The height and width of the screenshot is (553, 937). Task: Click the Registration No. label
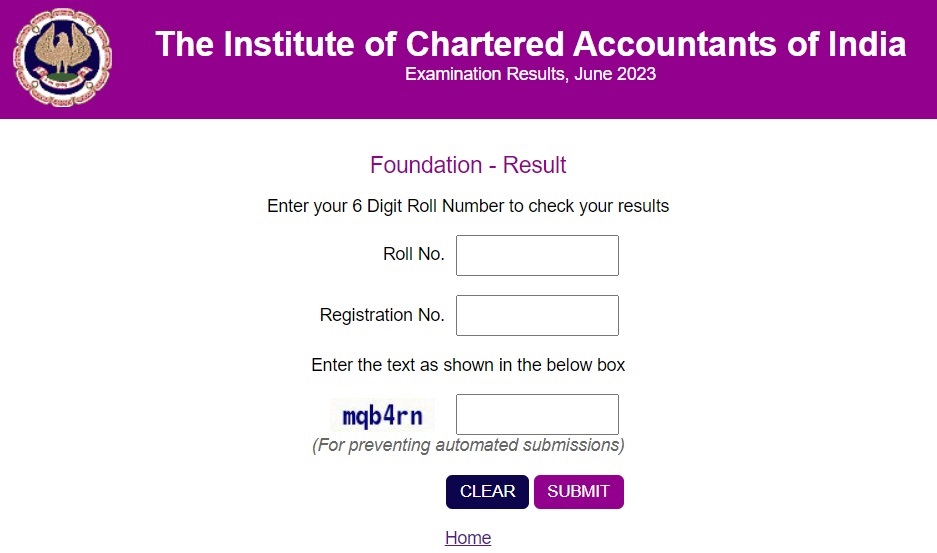tap(382, 315)
